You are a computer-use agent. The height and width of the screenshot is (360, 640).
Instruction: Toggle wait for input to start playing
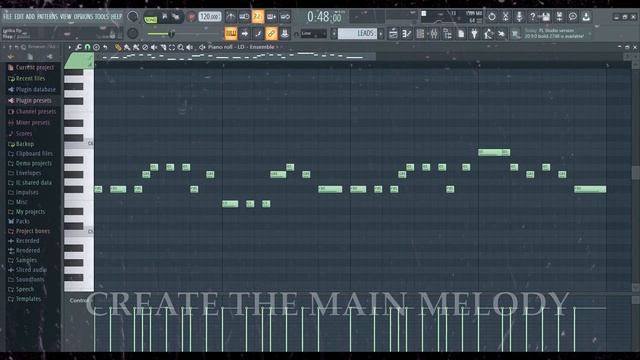(x=244, y=17)
